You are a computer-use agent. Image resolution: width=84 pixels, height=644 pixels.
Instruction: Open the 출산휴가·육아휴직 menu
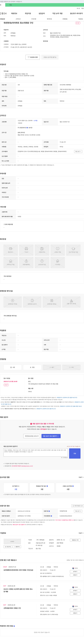tap(76, 14)
